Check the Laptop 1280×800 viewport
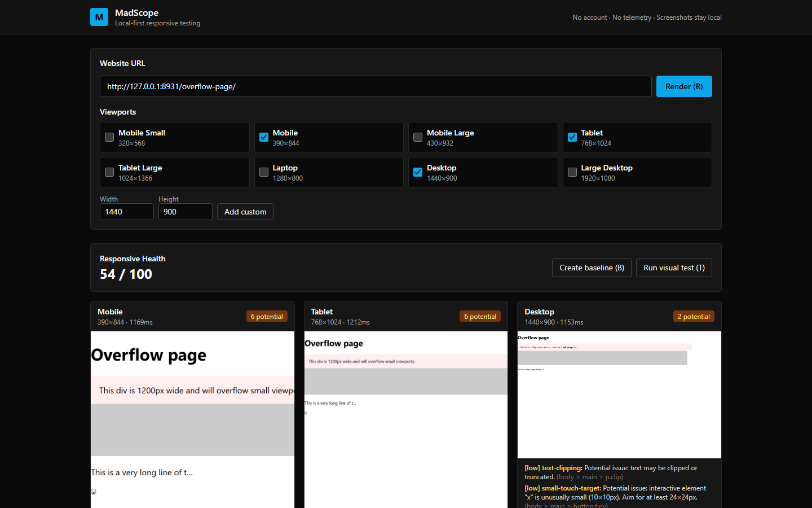The width and height of the screenshot is (812, 508). click(x=264, y=172)
